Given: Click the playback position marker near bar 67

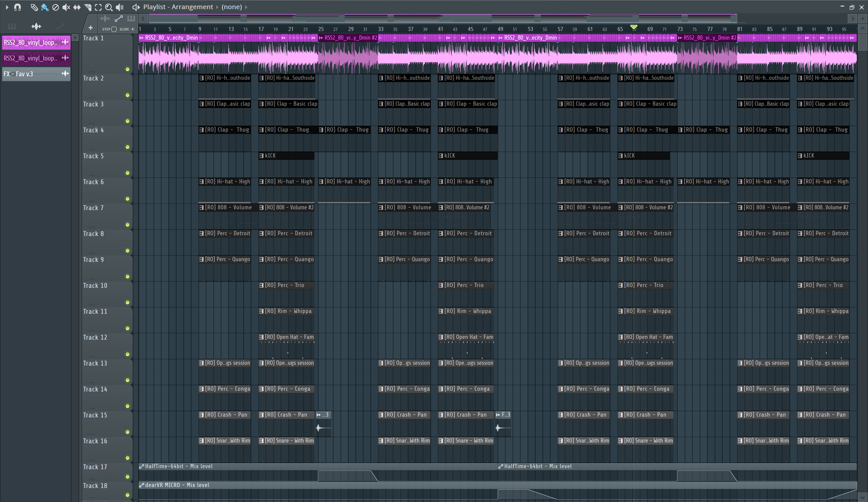Looking at the screenshot, I should pyautogui.click(x=634, y=27).
